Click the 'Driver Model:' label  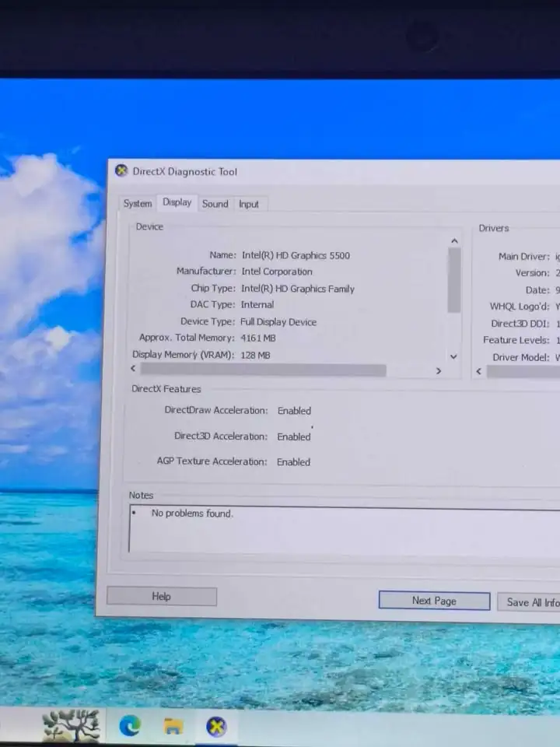521,357
